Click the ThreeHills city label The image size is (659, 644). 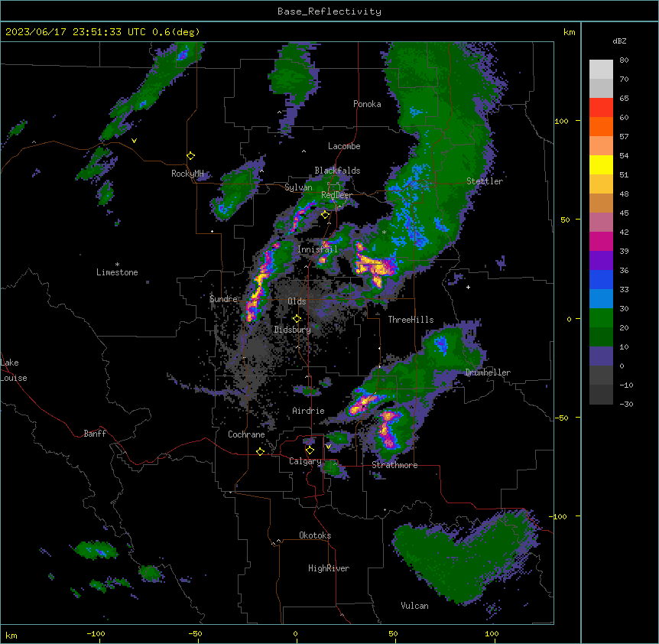click(411, 320)
